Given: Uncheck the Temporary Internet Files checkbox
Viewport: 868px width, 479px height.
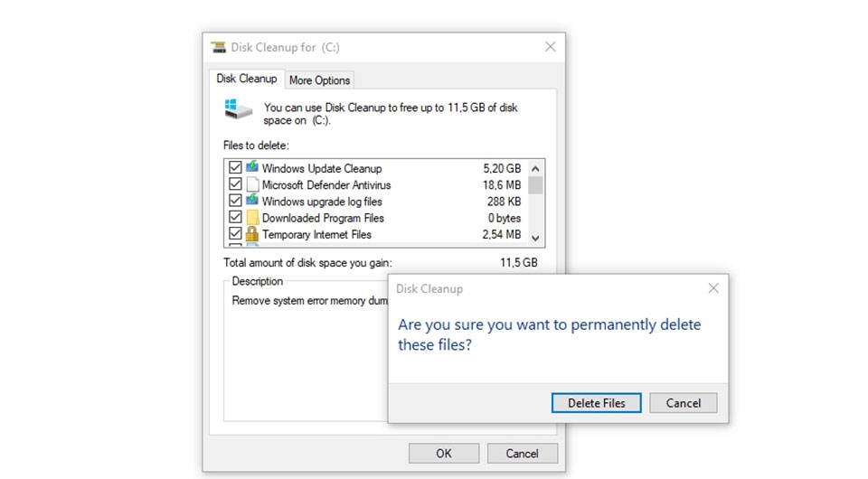Looking at the screenshot, I should click(235, 233).
